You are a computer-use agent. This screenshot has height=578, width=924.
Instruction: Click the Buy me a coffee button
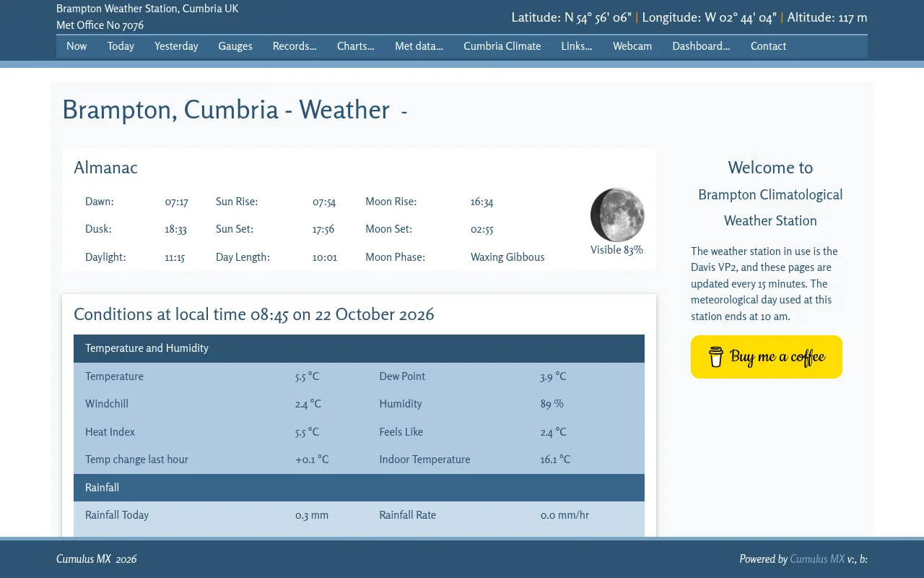click(x=767, y=357)
